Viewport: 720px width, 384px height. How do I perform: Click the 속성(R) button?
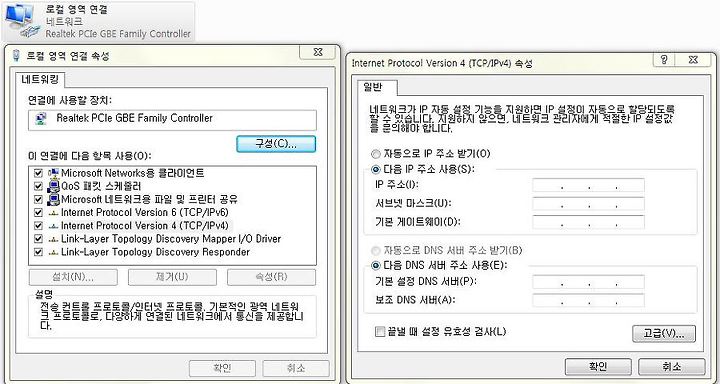click(271, 277)
